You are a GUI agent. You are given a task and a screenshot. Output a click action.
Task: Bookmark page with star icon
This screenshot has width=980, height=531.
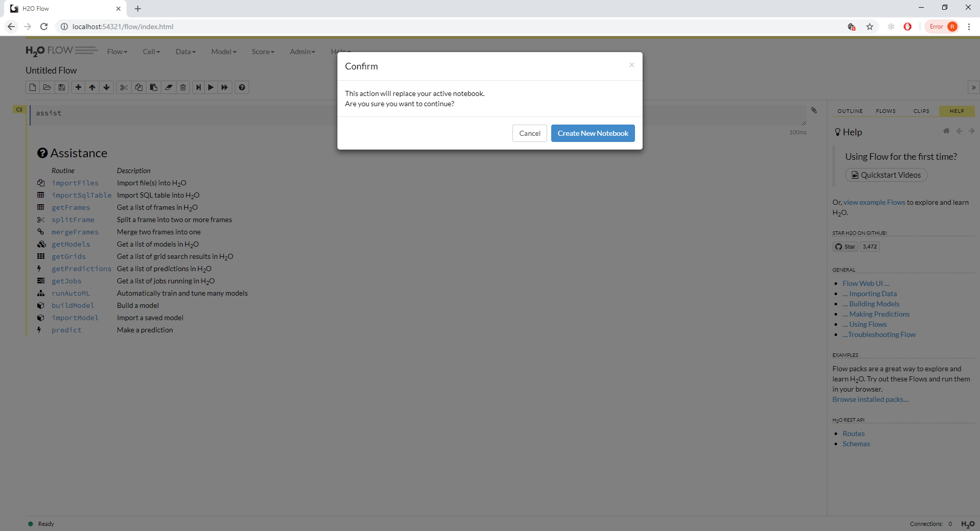point(870,27)
